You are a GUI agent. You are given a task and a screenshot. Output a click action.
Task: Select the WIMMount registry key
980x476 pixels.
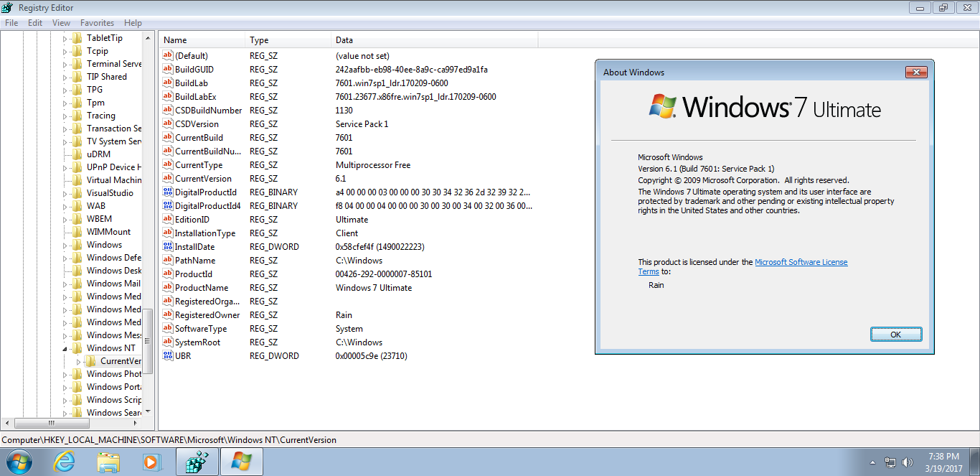coord(109,232)
